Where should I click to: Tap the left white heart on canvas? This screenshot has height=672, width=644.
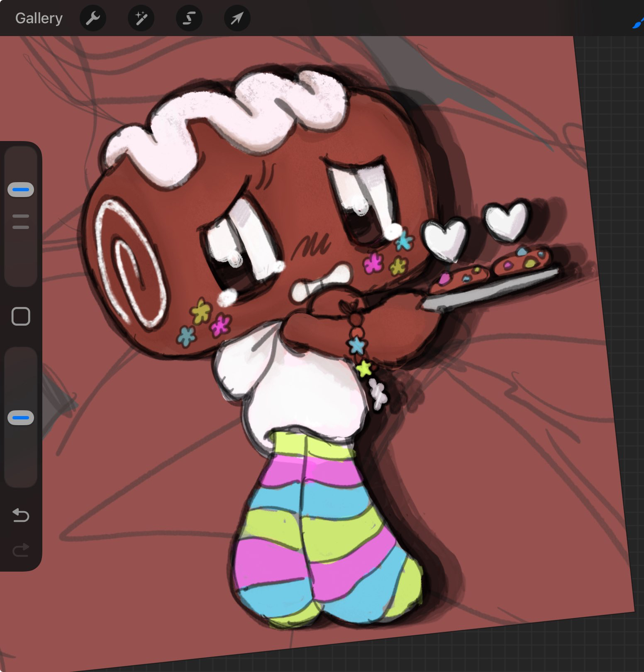tap(445, 239)
